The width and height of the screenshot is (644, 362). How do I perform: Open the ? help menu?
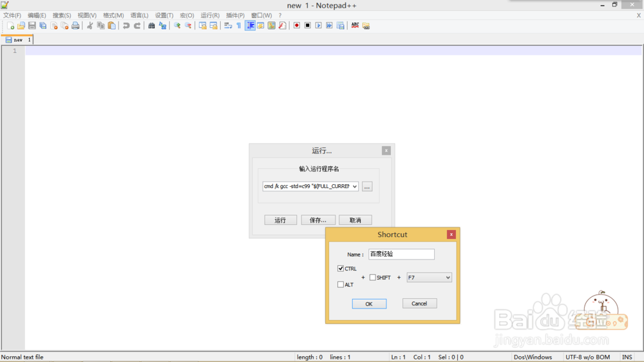[x=280, y=15]
